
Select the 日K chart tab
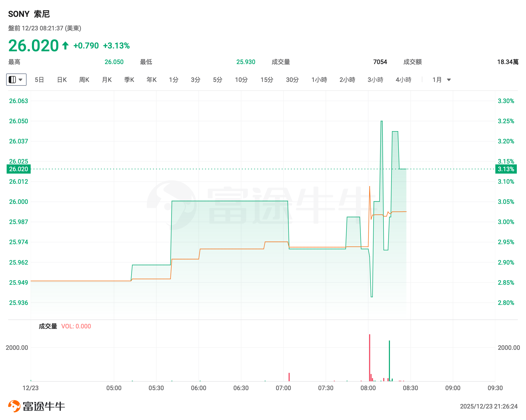pyautogui.click(x=62, y=80)
